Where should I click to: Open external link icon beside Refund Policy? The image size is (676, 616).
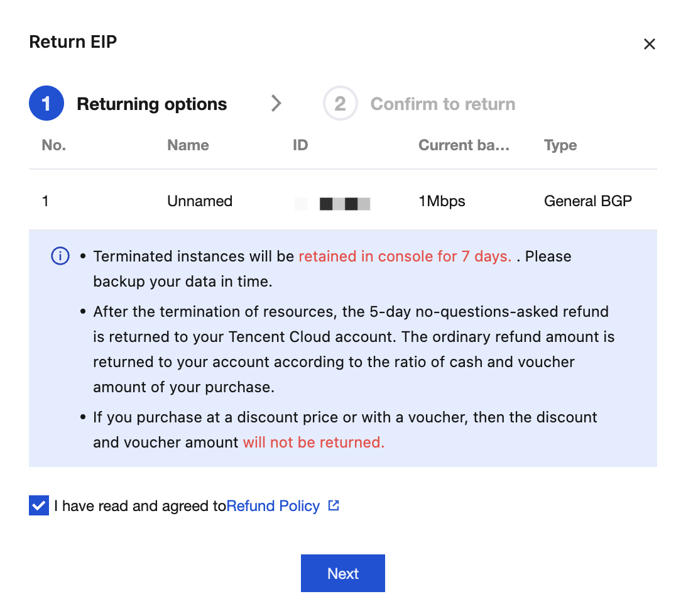[334, 505]
